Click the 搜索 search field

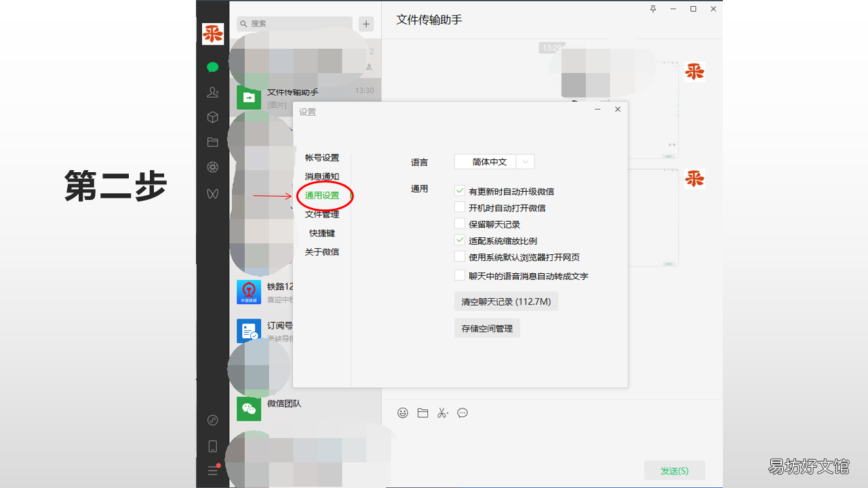coord(295,24)
